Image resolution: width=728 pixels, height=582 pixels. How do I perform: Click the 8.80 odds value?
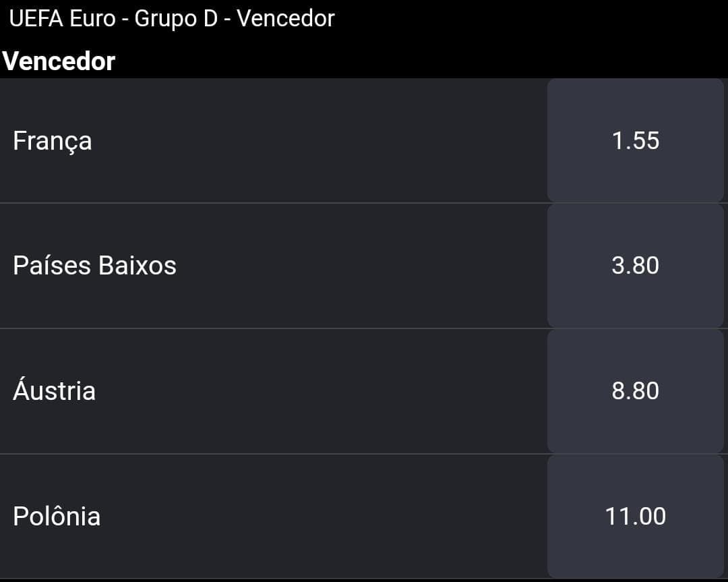click(636, 391)
